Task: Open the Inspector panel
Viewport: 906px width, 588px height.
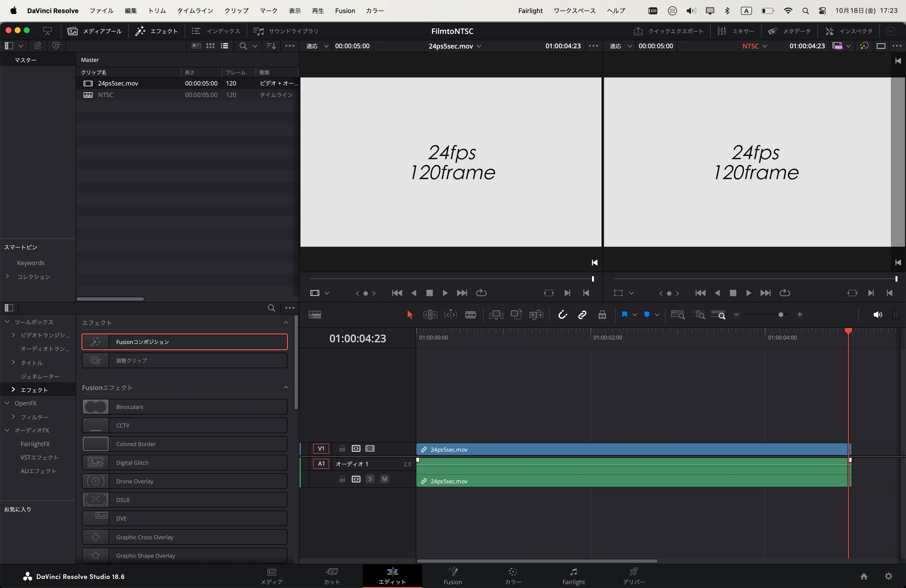Action: tap(849, 31)
